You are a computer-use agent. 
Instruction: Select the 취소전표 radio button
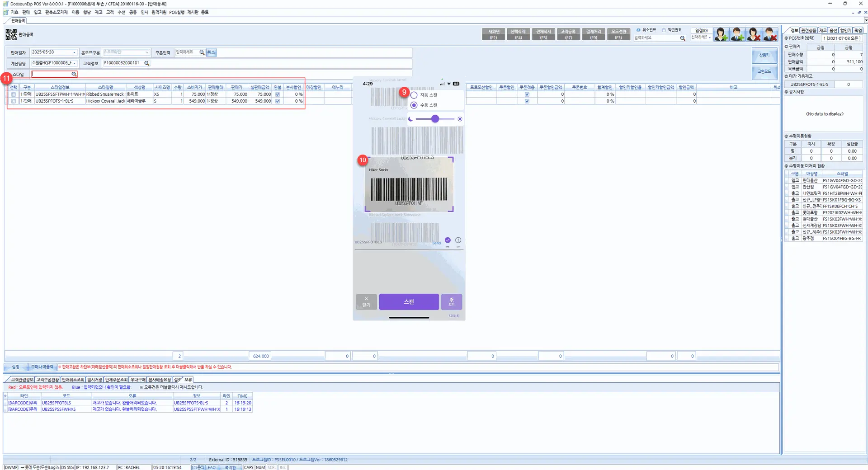638,30
